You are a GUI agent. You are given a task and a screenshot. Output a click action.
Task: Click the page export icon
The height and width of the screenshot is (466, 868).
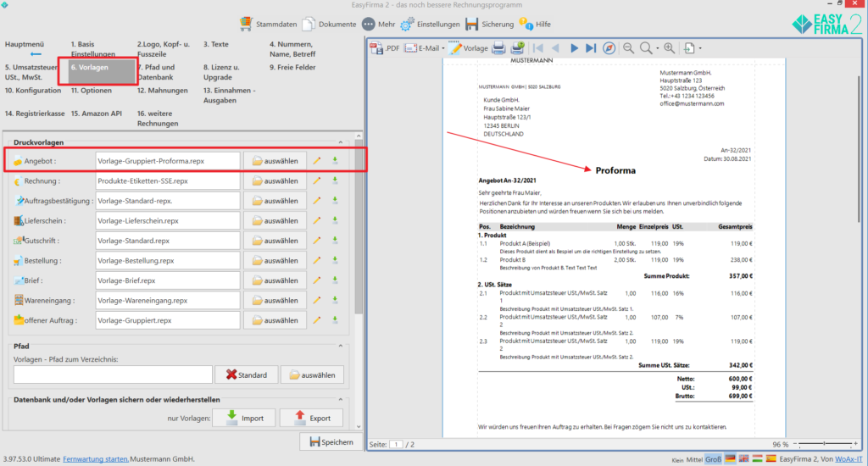(x=689, y=48)
